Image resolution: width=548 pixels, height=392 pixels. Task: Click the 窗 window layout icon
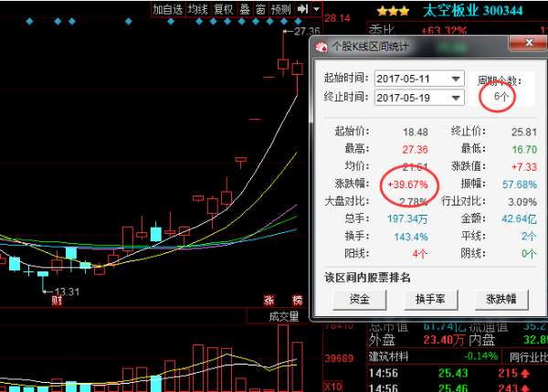[260, 9]
